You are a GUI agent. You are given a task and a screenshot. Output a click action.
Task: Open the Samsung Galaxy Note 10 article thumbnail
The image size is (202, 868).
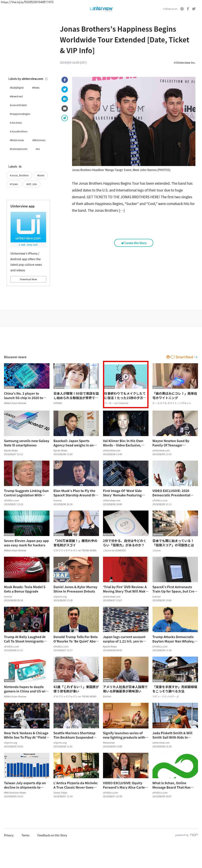click(27, 423)
